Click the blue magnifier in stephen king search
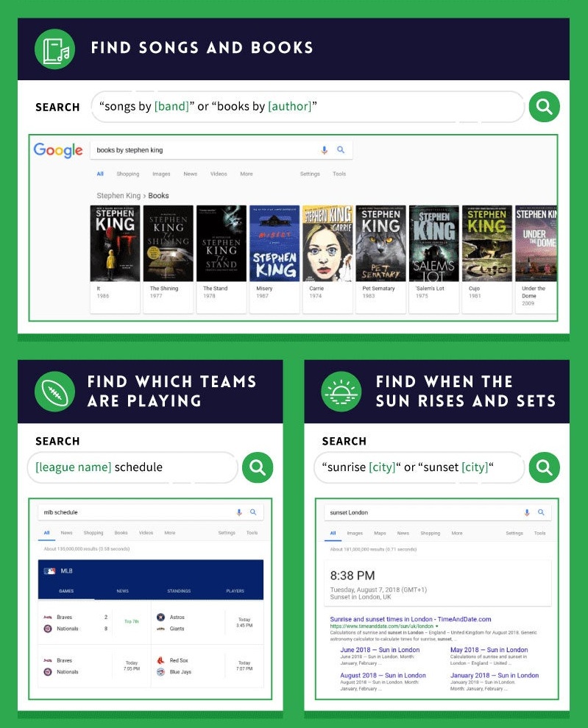 tap(341, 149)
